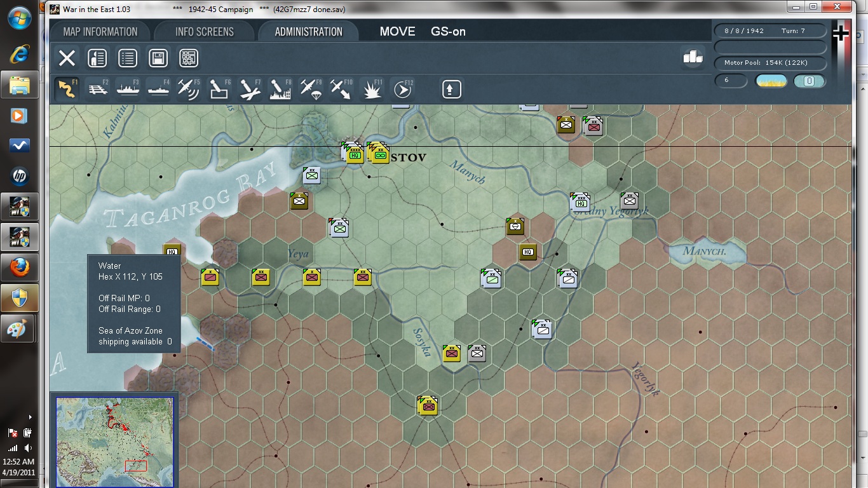This screenshot has width=868, height=488.
Task: Click the pill showing number 6
Action: point(731,81)
